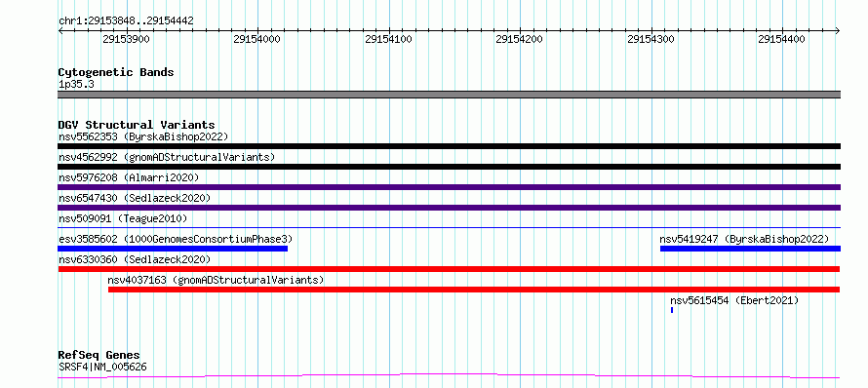Click the 29154200 ruler position

519,39
